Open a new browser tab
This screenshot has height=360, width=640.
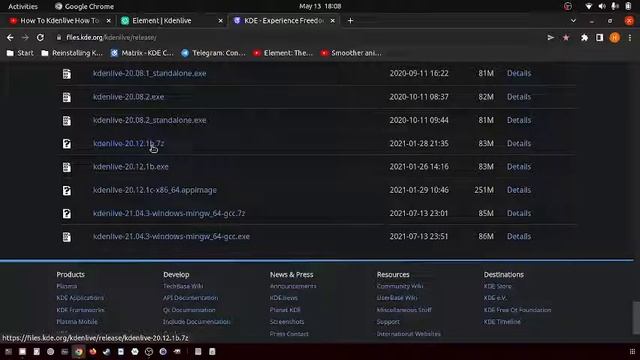pyautogui.click(x=350, y=20)
